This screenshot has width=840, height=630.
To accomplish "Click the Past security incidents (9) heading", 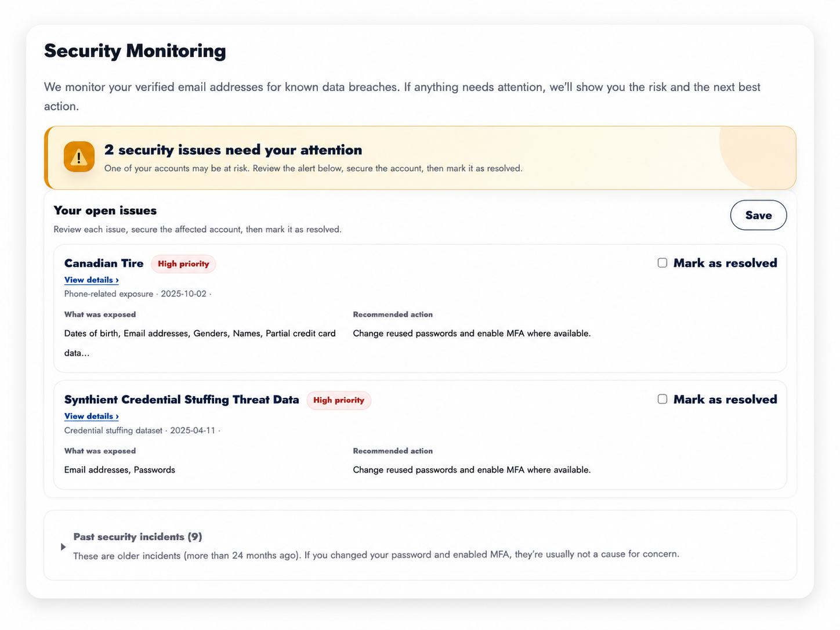I will pos(137,537).
